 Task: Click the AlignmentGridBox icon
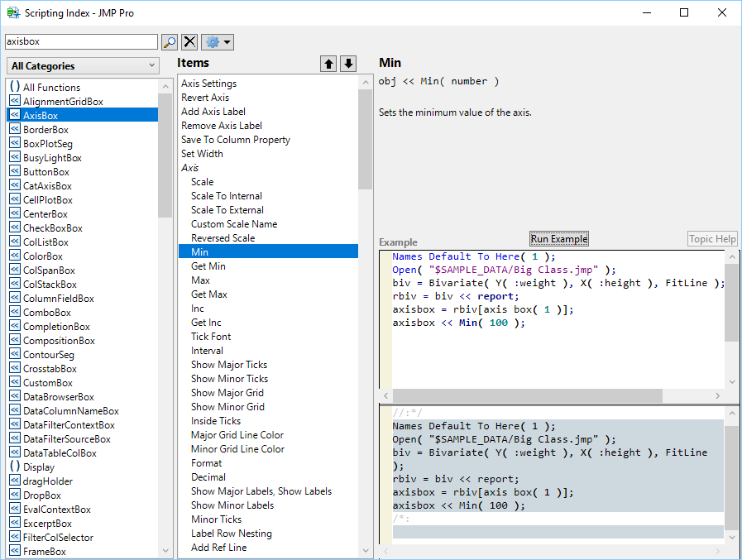pyautogui.click(x=15, y=101)
